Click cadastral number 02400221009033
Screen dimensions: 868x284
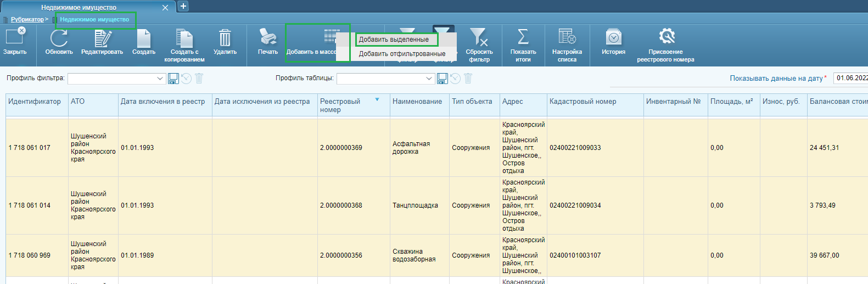(x=575, y=148)
